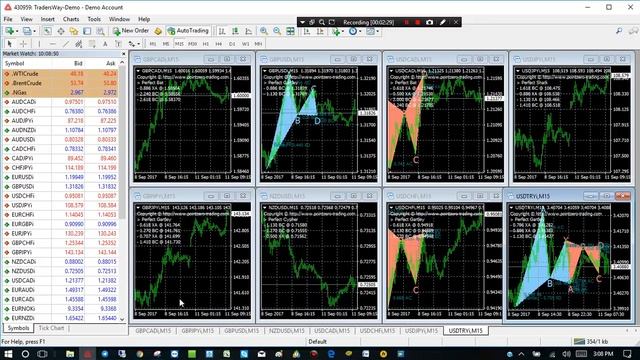Select the Crosshair tool

coord(23,44)
